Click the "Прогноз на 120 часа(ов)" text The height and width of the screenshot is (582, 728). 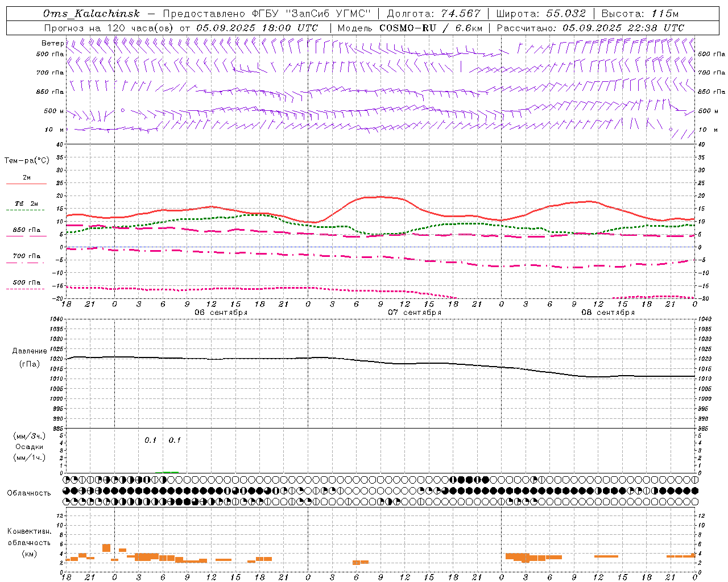(x=109, y=28)
